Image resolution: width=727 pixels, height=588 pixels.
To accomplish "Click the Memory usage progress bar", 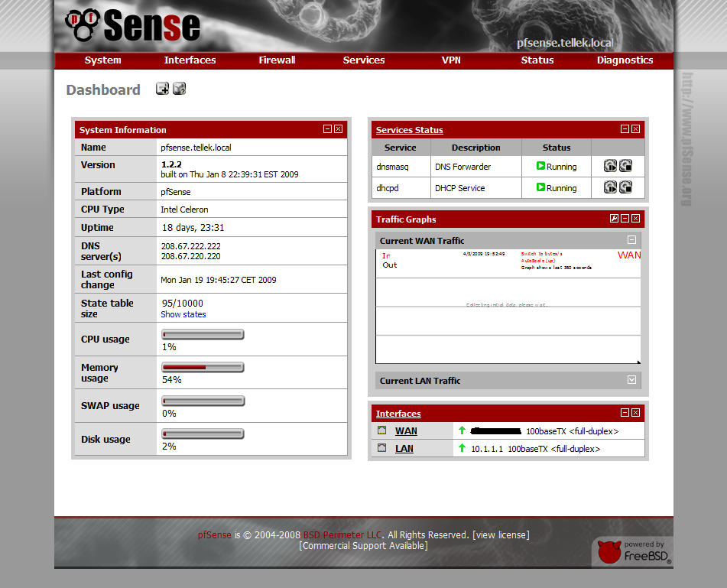I will click(203, 367).
